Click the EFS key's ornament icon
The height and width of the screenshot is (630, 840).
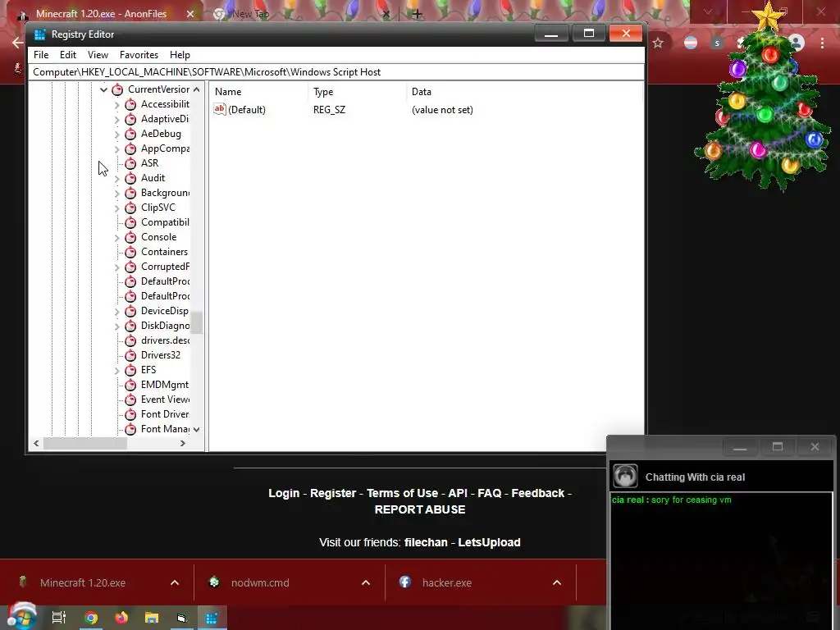pos(130,370)
